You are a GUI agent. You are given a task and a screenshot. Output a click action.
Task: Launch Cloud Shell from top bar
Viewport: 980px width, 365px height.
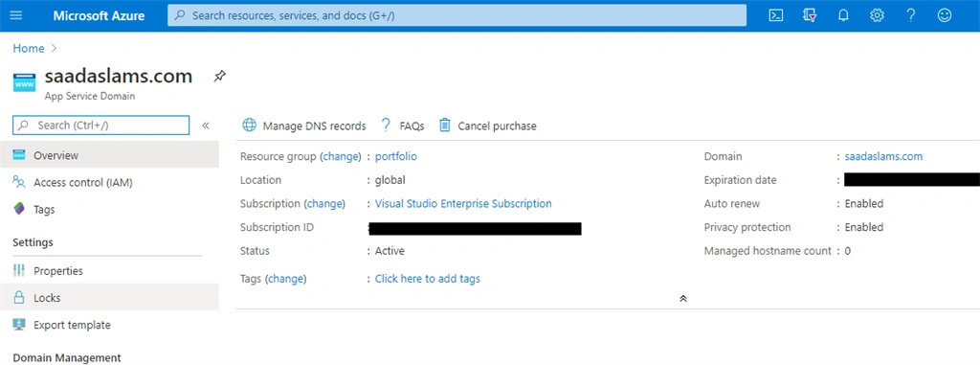pos(775,15)
